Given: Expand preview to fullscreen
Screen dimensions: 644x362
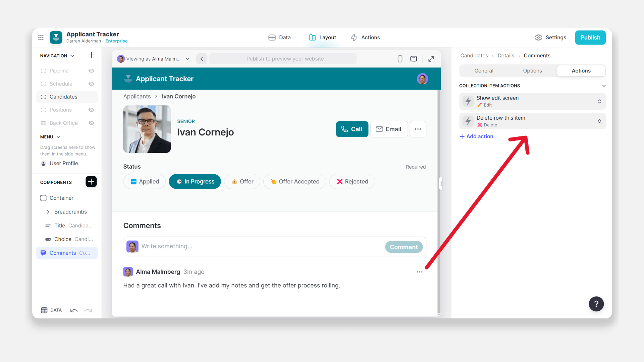Looking at the screenshot, I should tap(431, 59).
